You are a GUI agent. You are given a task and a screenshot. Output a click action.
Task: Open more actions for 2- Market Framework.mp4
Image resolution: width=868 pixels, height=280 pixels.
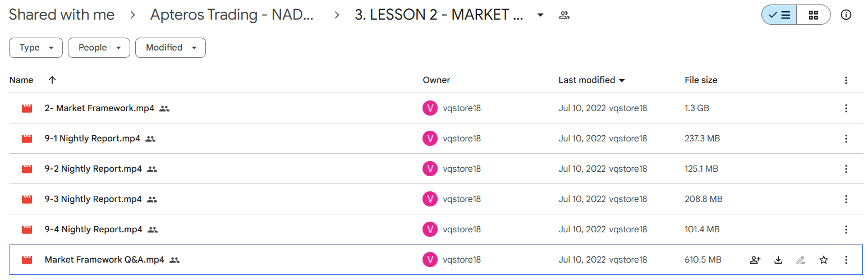[x=846, y=108]
